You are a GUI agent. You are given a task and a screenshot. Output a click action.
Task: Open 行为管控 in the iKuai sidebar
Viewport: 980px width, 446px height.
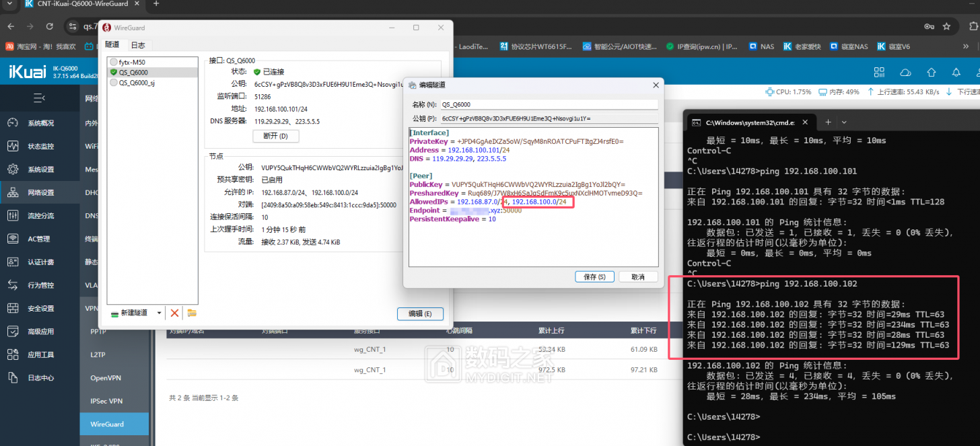pyautogui.click(x=40, y=285)
